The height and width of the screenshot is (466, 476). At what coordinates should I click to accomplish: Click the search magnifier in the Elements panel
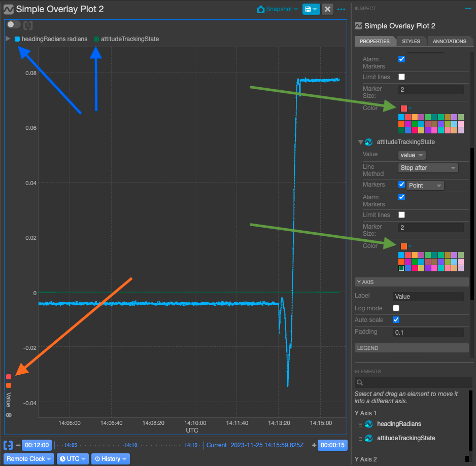point(359,382)
